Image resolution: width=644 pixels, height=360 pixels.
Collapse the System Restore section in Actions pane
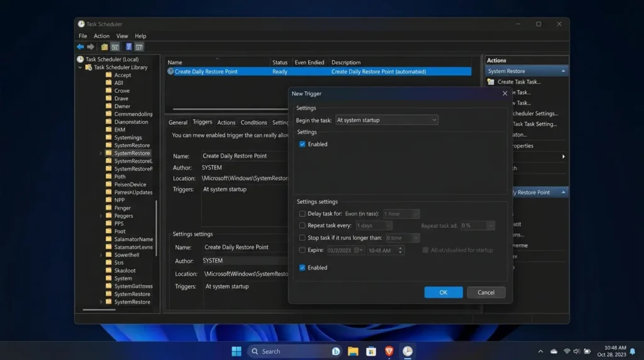pyautogui.click(x=563, y=71)
